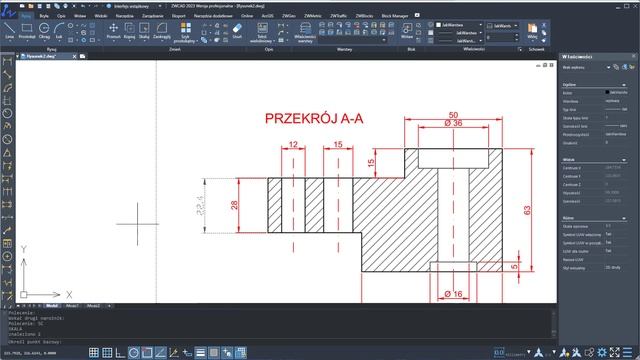Open the lineweight JakWarstwa dropdown
Screen dimensions: 640x360
[x=459, y=40]
